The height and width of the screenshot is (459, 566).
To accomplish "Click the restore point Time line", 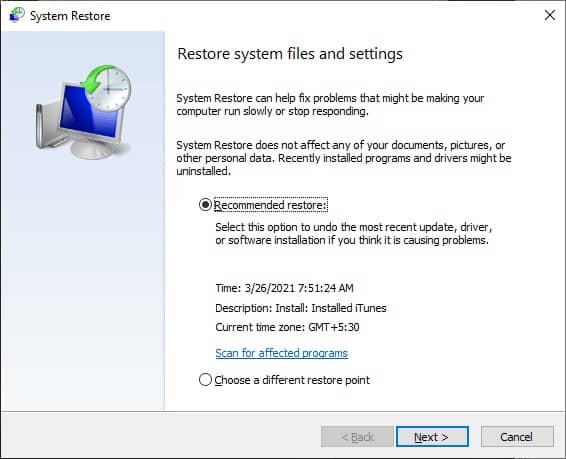I will [284, 288].
